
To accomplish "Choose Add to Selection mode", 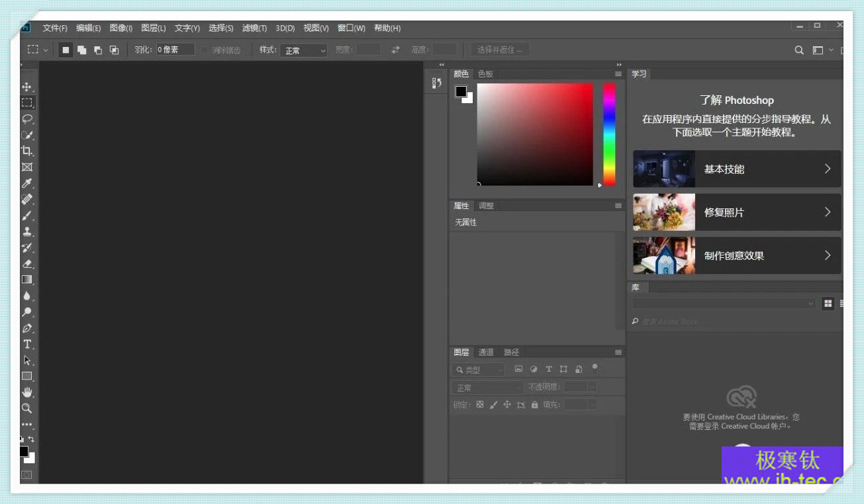I will (82, 50).
